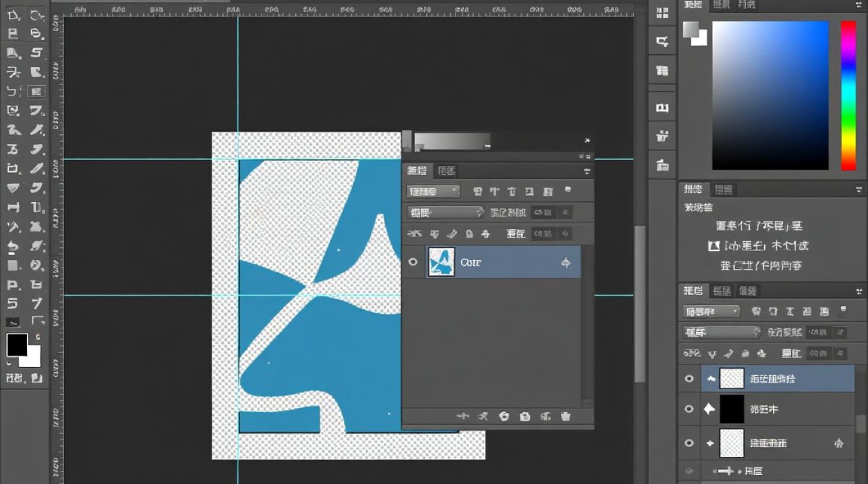Click circular adjustment icon in floating panel footer

pos(504,417)
